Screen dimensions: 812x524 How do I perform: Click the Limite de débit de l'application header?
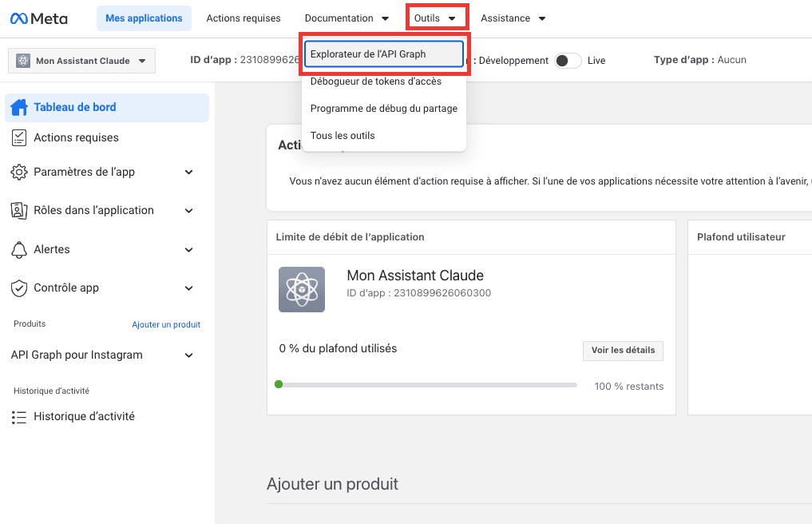tap(350, 237)
